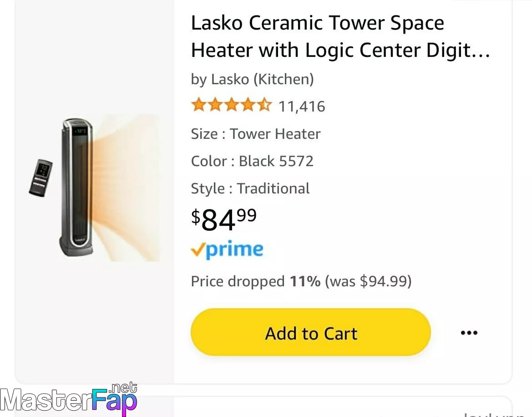Click the by Lasko (Kitchen) brand line
Screen dimensions: 532x417
click(252, 79)
